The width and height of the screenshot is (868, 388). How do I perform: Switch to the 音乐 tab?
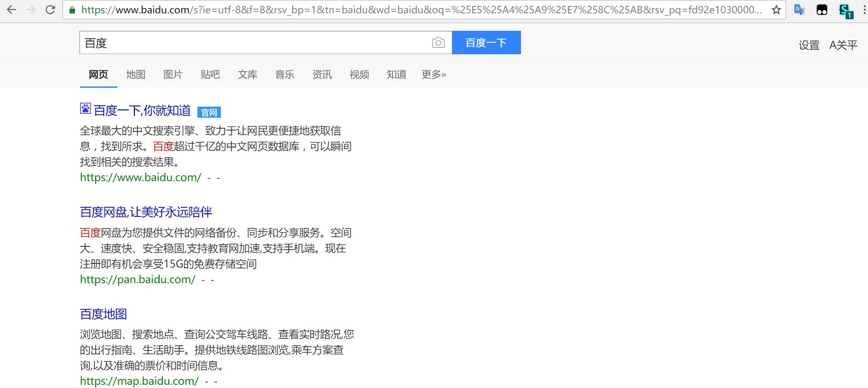[x=285, y=74]
